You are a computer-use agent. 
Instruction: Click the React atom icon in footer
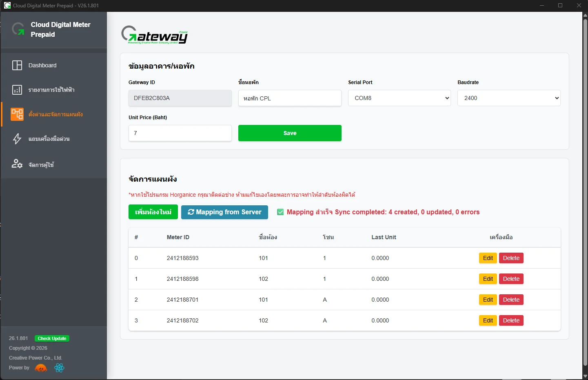60,368
